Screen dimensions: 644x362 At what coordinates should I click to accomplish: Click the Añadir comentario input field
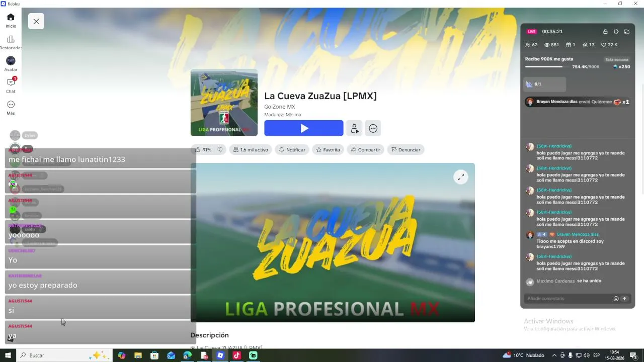click(569, 299)
